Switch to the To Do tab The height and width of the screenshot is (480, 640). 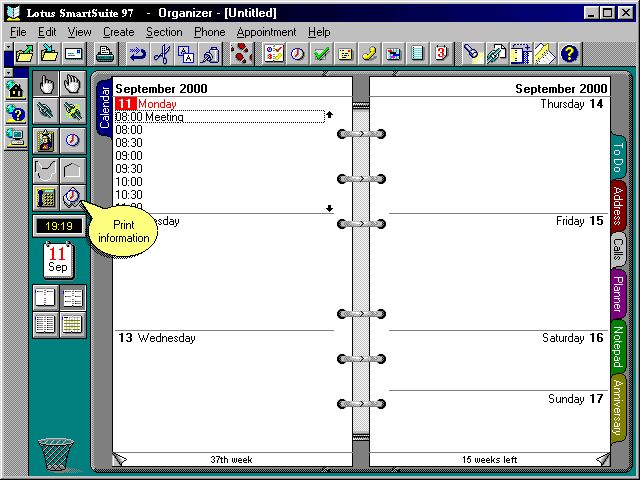pos(618,157)
